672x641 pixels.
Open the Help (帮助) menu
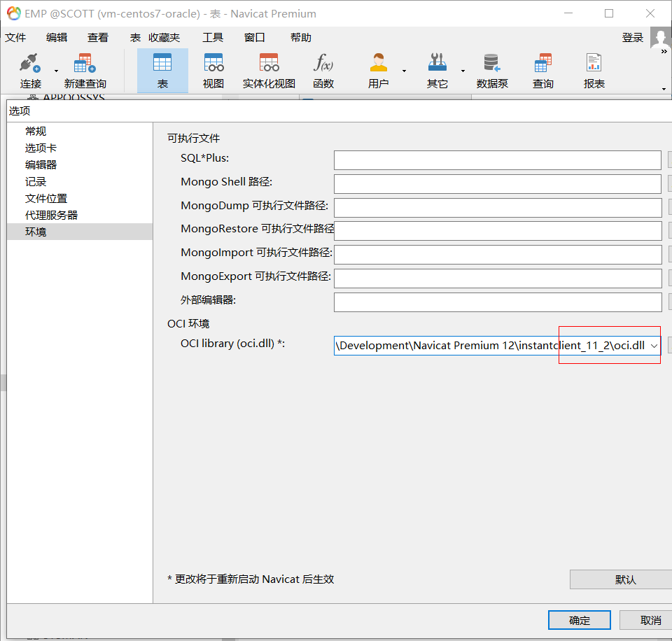(301, 38)
